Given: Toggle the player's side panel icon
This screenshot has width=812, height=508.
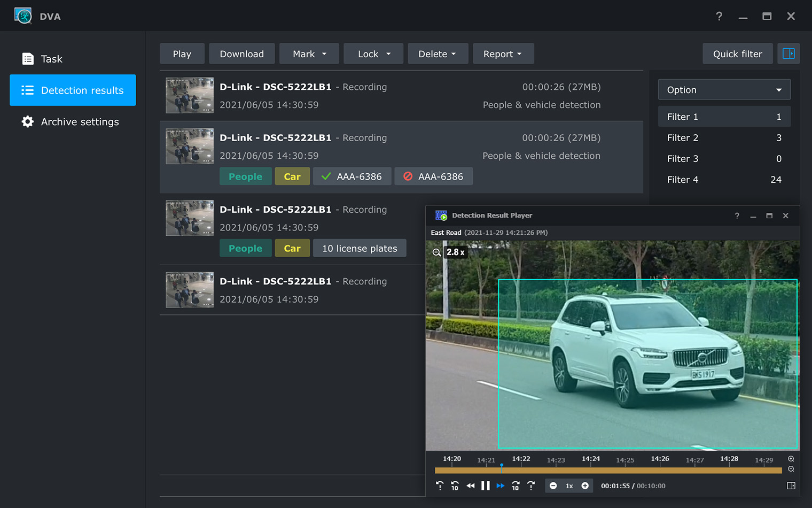Looking at the screenshot, I should point(791,486).
